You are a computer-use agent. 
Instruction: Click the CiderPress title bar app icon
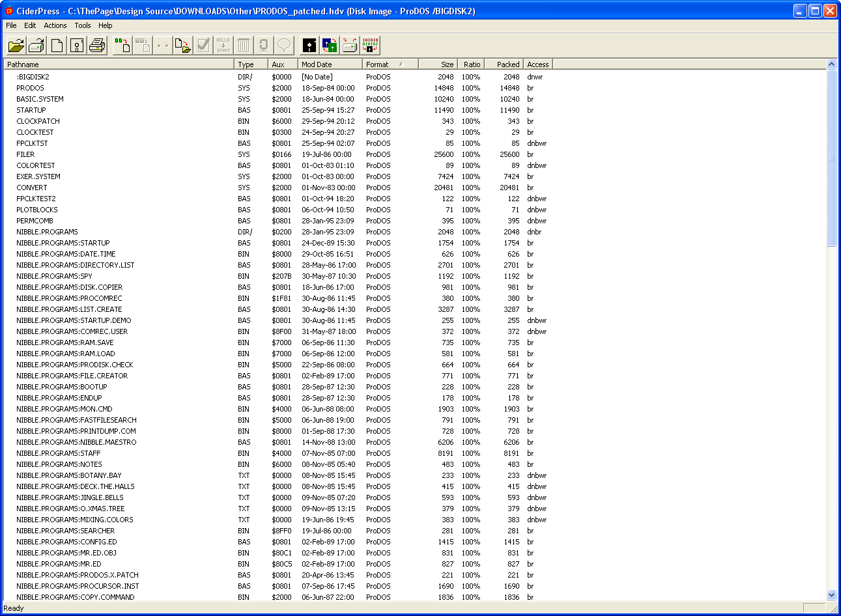click(x=9, y=11)
